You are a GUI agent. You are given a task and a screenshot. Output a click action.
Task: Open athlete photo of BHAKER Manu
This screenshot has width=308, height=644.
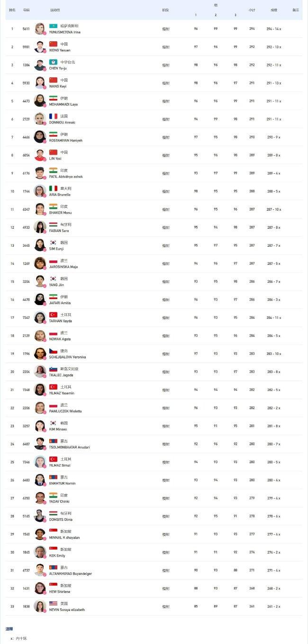click(40, 209)
